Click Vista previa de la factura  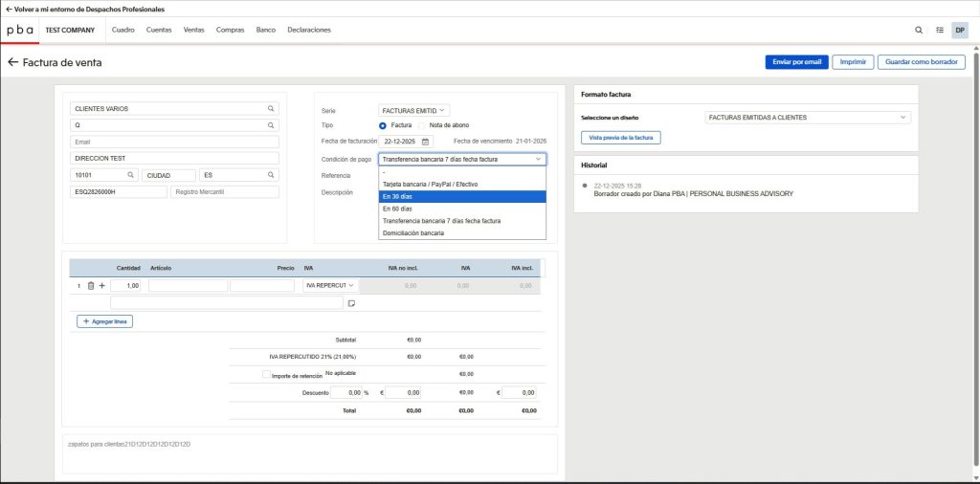pos(620,138)
